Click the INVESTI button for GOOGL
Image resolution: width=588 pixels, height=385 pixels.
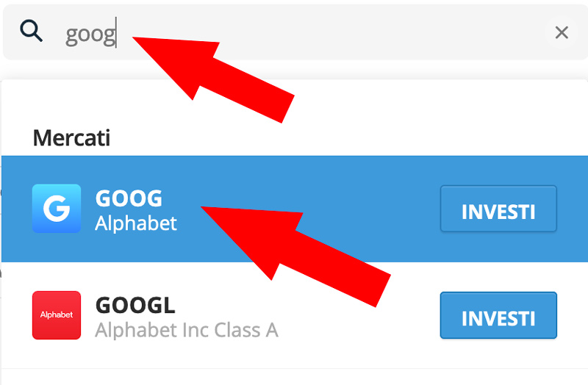pyautogui.click(x=498, y=315)
